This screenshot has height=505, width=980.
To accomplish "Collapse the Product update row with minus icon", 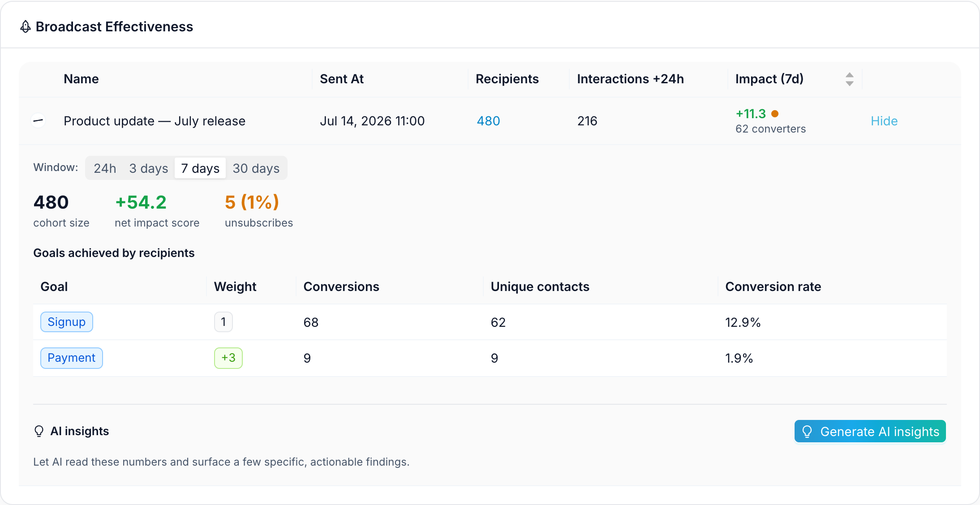I will [x=39, y=120].
